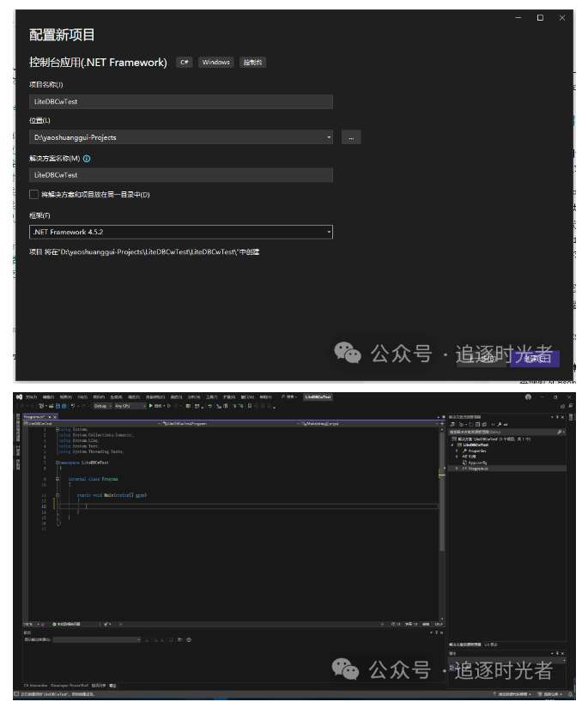Click the project name field LiteDBCwTest
This screenshot has height=708, width=588.
pos(180,101)
